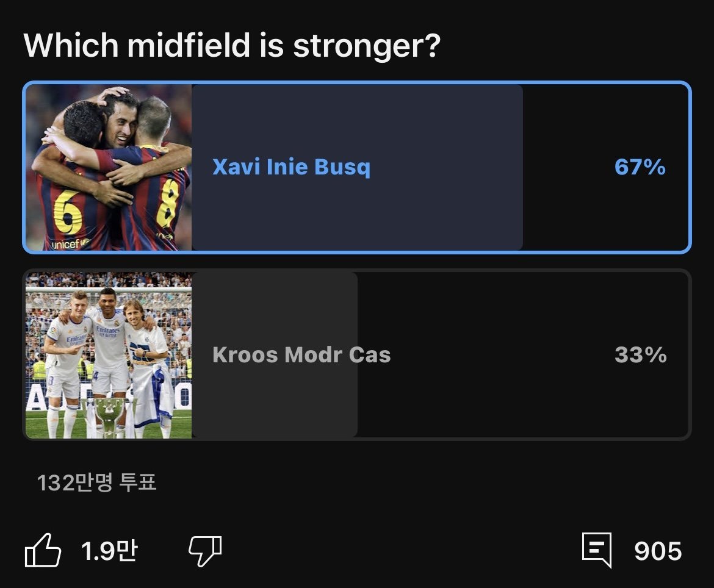Choose the "Kroos Modr Cas" poll option label
714x588 pixels.
pyautogui.click(x=301, y=355)
